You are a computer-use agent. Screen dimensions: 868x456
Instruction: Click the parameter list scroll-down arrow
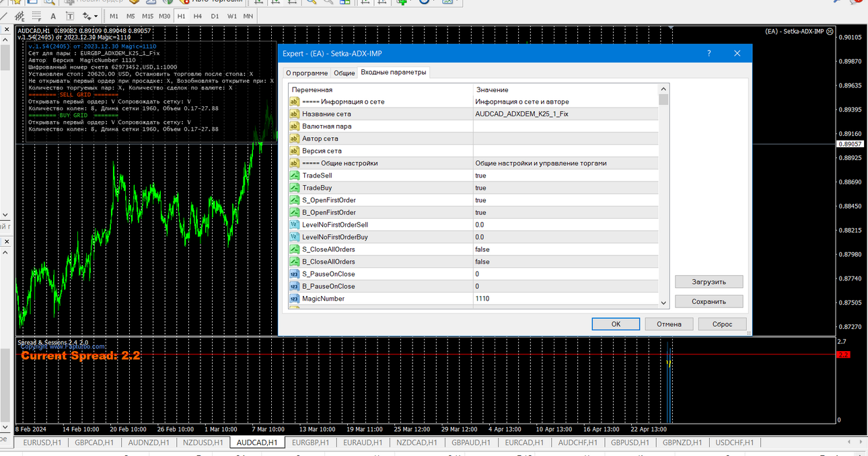pos(664,303)
